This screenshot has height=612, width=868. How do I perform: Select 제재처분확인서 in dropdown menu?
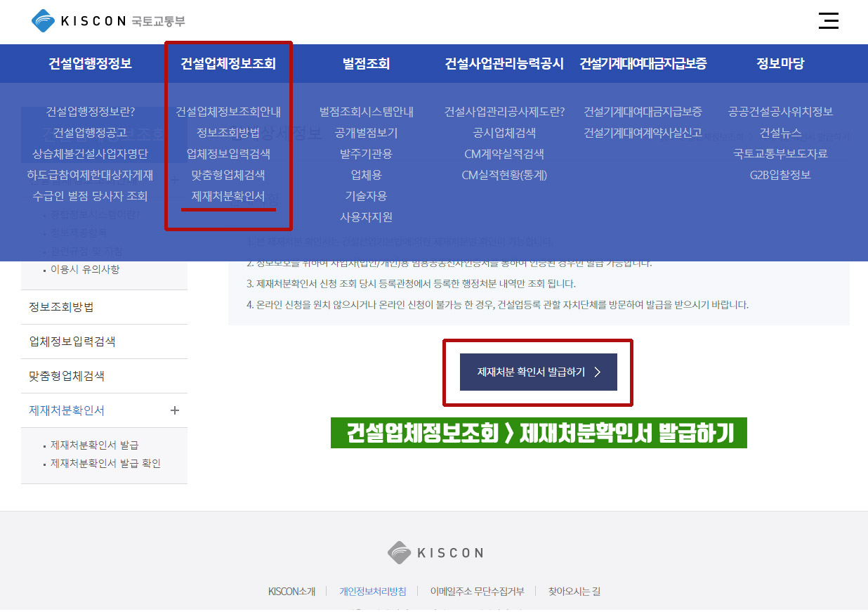pyautogui.click(x=228, y=196)
